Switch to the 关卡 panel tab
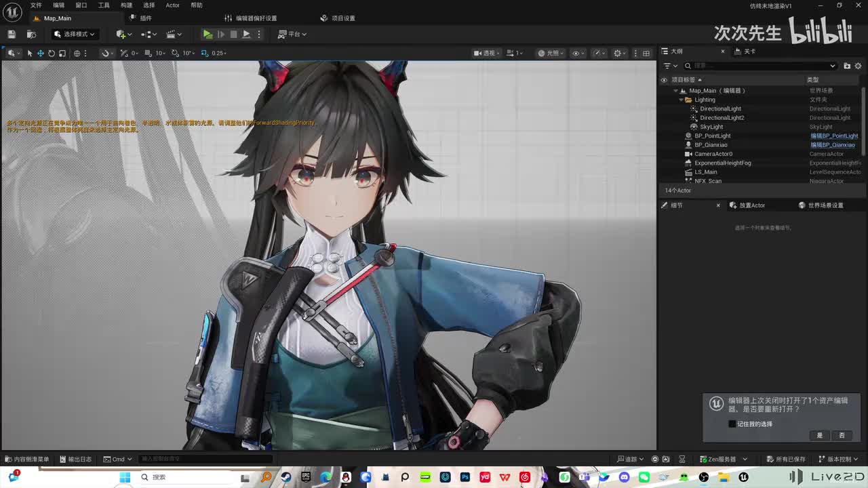The image size is (868, 488). coord(745,52)
